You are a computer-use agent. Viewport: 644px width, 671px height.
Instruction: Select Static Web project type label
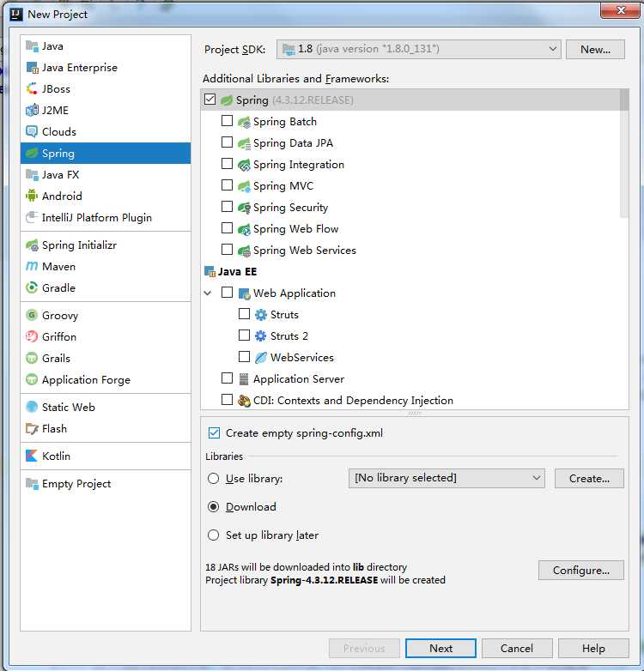[69, 407]
